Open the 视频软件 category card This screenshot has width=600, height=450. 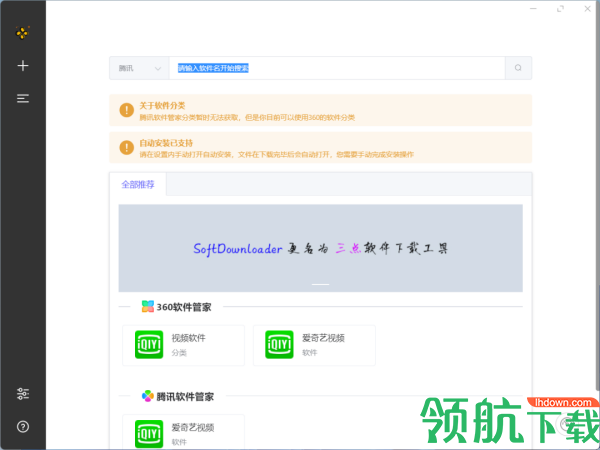(x=183, y=345)
